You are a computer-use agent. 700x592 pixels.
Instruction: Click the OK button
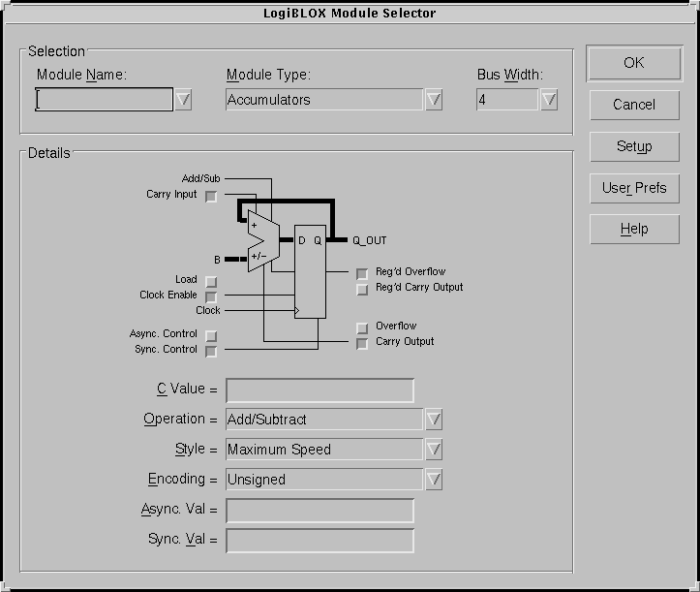coord(633,63)
